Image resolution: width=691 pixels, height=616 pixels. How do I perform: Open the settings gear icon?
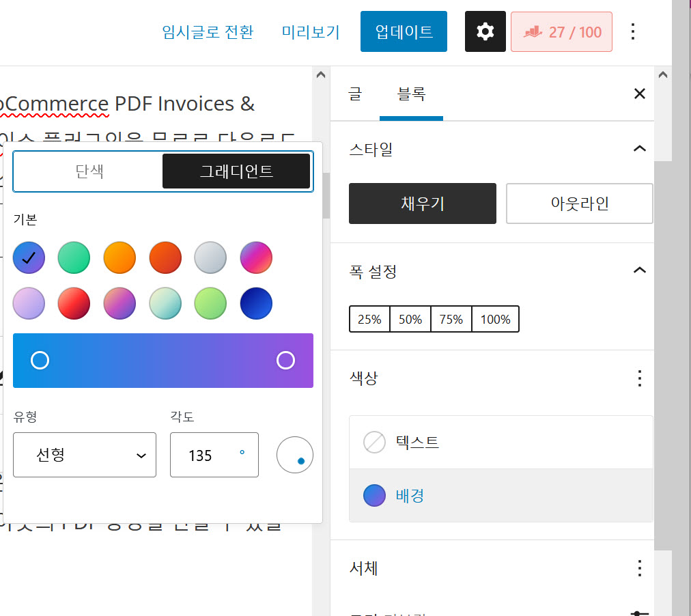[x=485, y=31]
